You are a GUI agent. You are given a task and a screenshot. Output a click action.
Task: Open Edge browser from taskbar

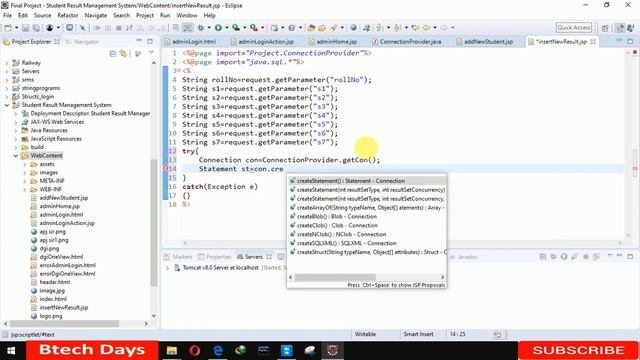tap(218, 350)
